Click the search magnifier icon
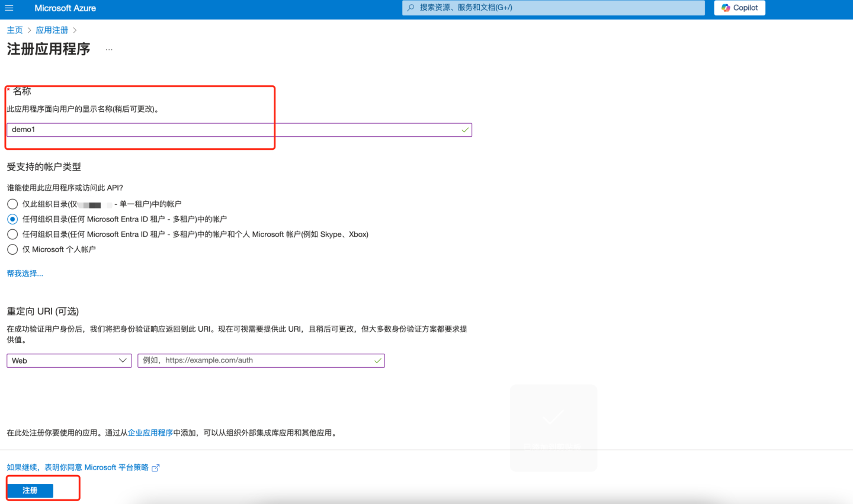Viewport: 853px width, 504px height. (411, 8)
